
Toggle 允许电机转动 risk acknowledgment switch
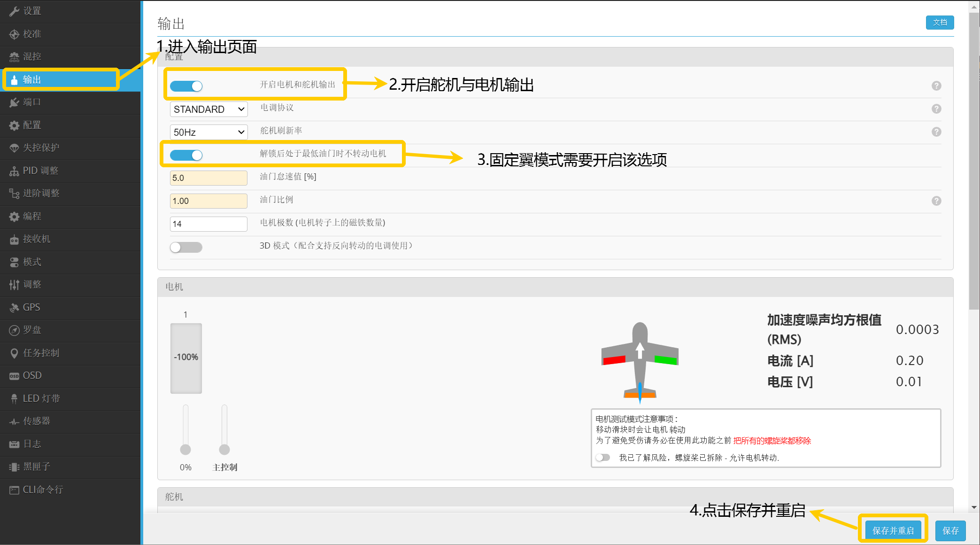click(x=603, y=458)
